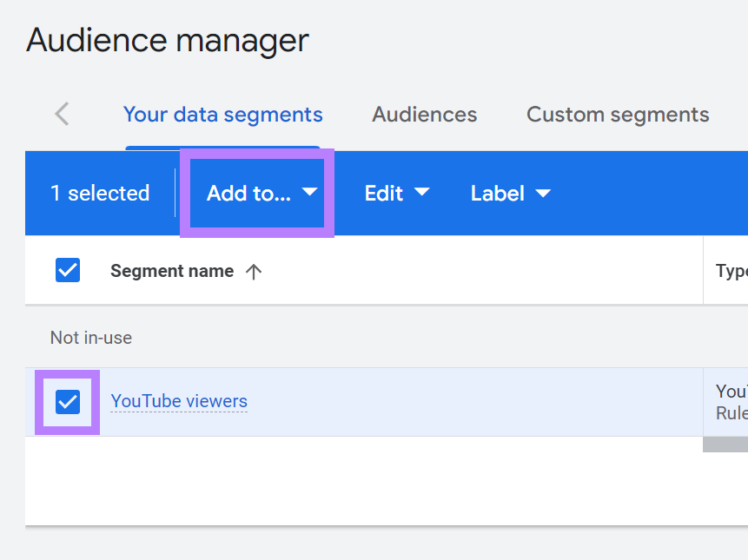Open the YouTube viewers segment link
748x560 pixels.
pyautogui.click(x=179, y=401)
